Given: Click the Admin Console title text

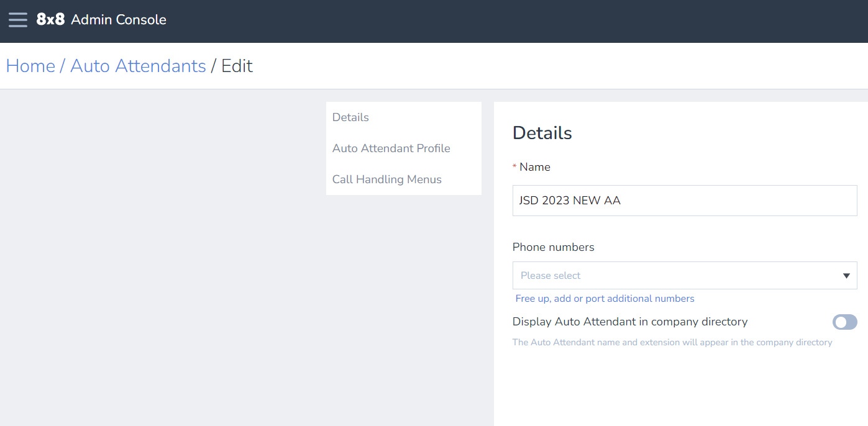Looking at the screenshot, I should click(x=119, y=20).
